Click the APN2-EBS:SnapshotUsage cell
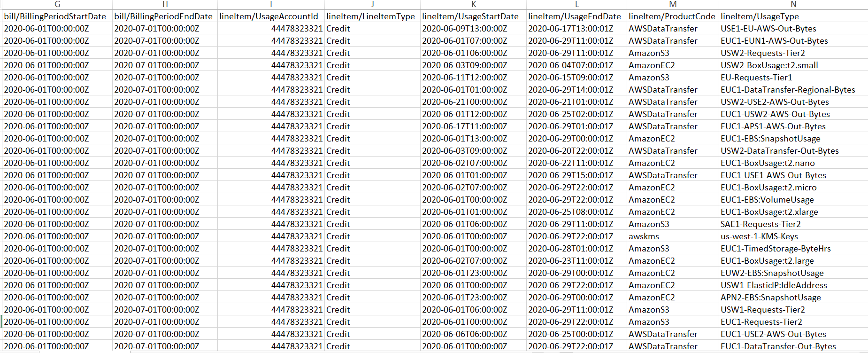868x353 pixels. [770, 298]
